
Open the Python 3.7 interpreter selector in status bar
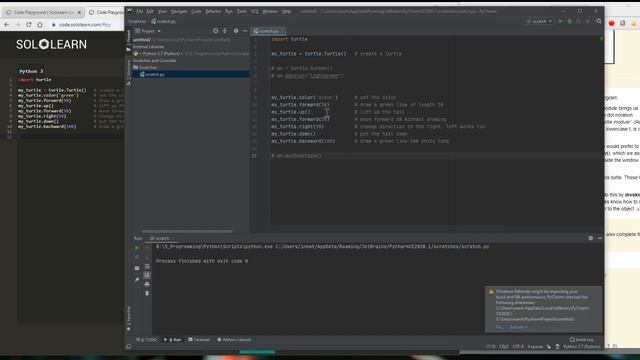[582, 347]
